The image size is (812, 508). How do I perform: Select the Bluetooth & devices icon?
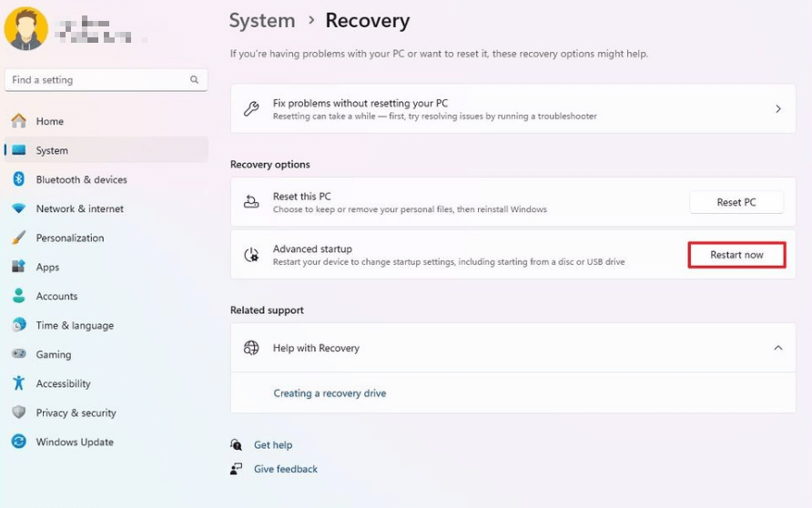coord(18,179)
